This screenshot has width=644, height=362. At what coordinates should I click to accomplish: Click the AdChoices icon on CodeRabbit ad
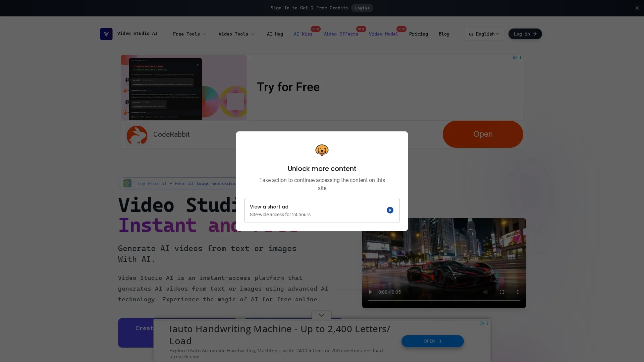515,58
